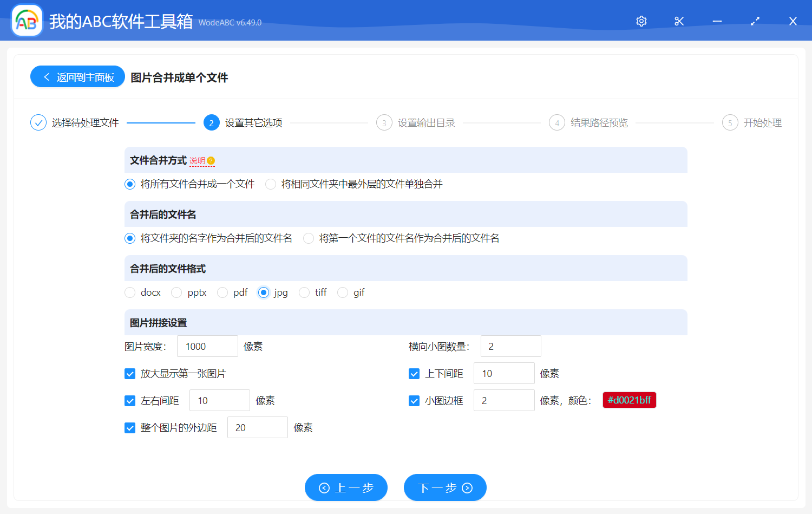Screen dimensions: 812x514
Task: Click the WodeABC app logo
Action: 27,21
